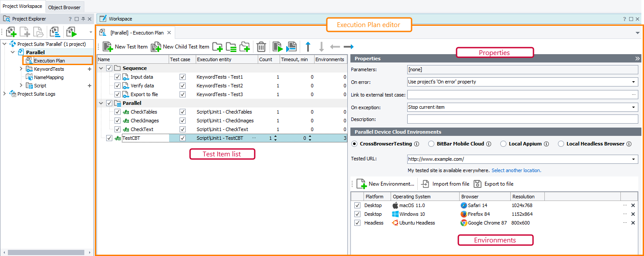Collapse the Parallel group in the test list
This screenshot has height=256, width=644.
[x=100, y=103]
